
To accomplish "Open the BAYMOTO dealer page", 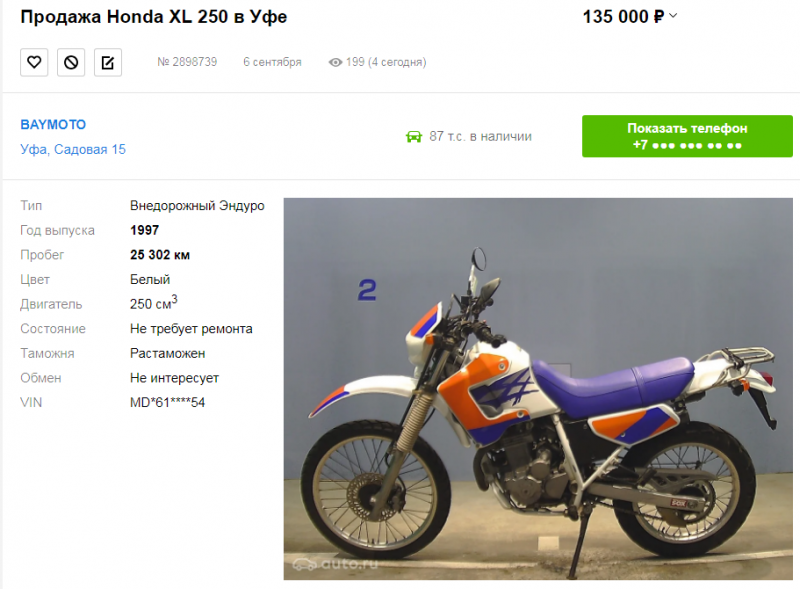I will click(x=53, y=125).
